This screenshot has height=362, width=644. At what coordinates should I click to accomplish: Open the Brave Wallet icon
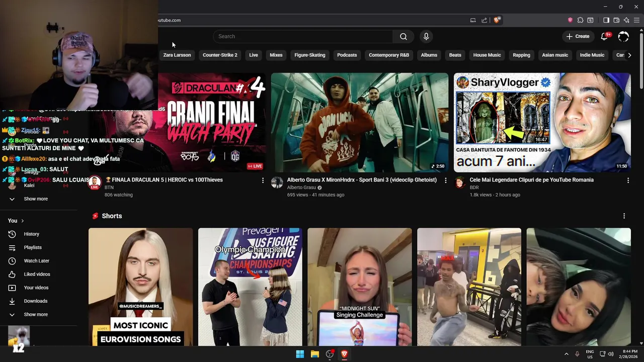(616, 20)
